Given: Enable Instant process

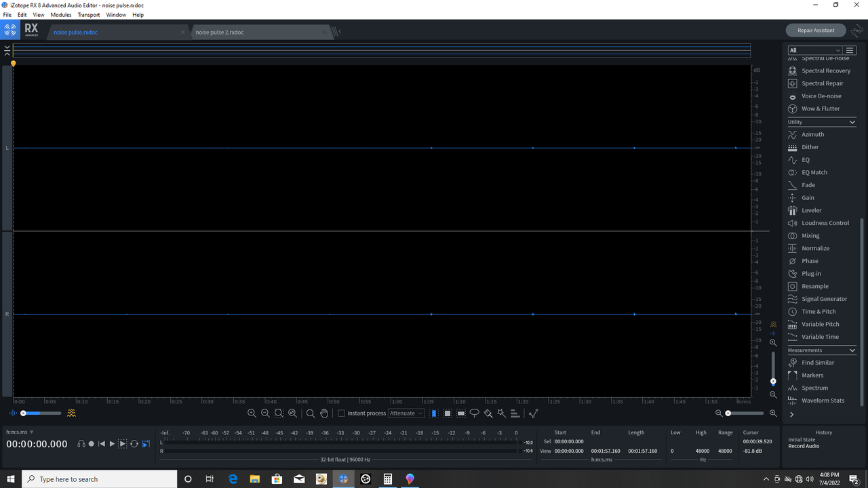Looking at the screenshot, I should click(x=342, y=413).
